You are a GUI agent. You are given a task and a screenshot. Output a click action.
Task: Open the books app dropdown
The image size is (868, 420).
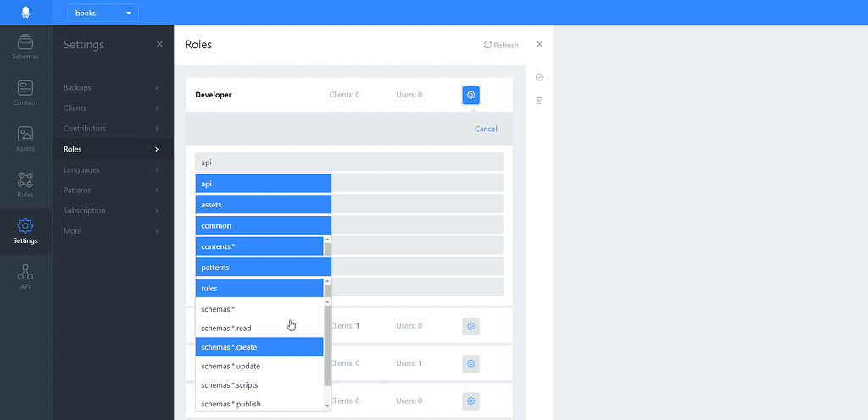click(x=103, y=13)
